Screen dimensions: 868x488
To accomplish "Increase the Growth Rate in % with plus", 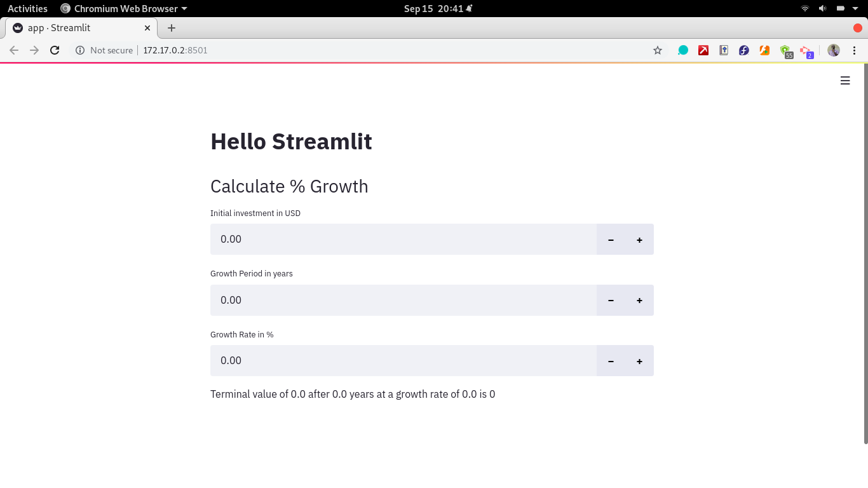I will 639,361.
